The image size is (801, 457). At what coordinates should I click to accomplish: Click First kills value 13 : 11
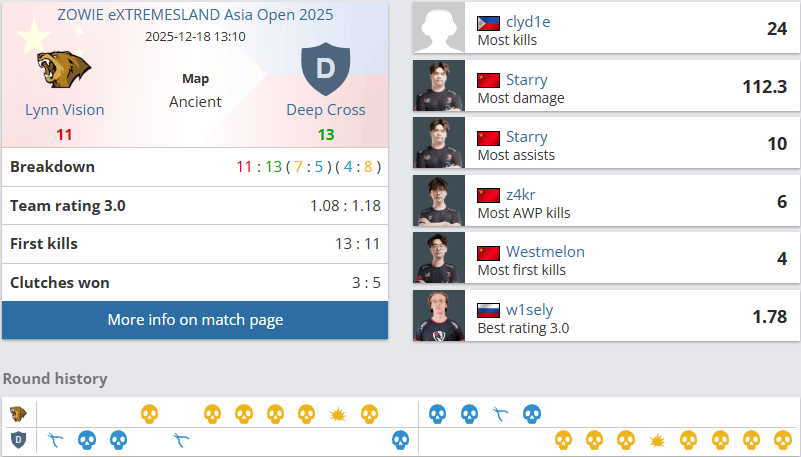tap(358, 244)
